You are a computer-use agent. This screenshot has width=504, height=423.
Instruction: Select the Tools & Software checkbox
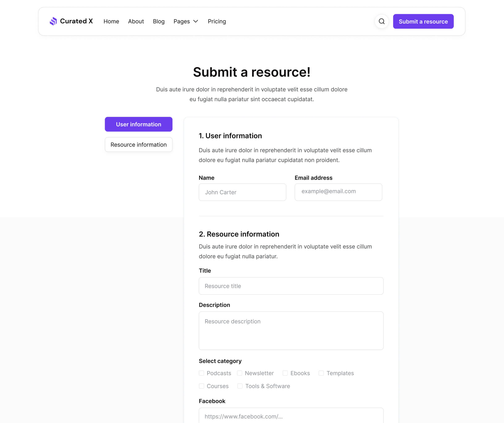pos(240,386)
